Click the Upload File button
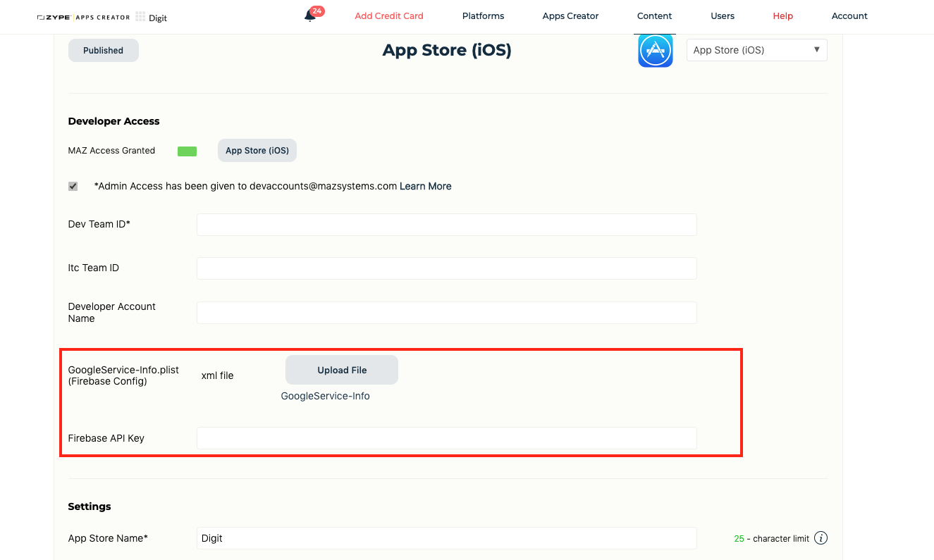934x560 pixels. pos(342,370)
